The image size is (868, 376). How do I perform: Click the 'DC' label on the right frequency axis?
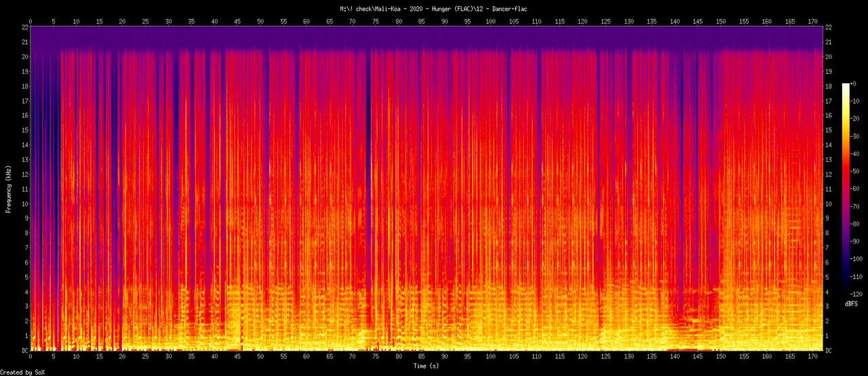tap(830, 350)
